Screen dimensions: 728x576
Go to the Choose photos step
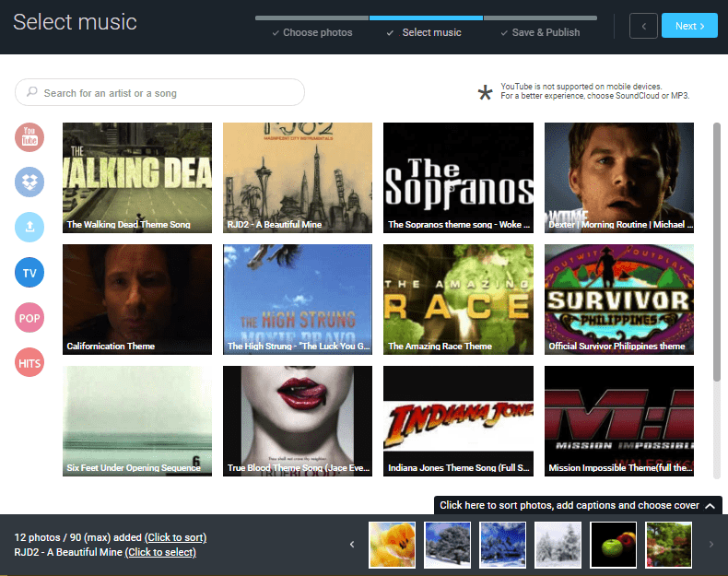[312, 32]
